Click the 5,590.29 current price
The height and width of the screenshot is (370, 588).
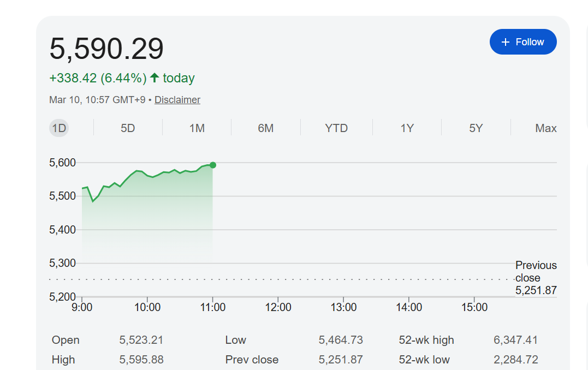click(106, 49)
